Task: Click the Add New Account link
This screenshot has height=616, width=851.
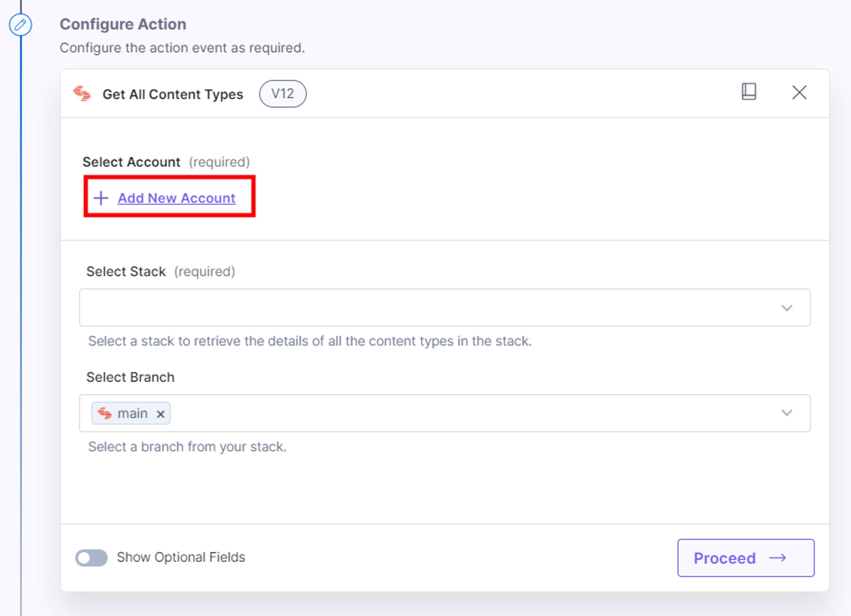Action: pos(177,198)
